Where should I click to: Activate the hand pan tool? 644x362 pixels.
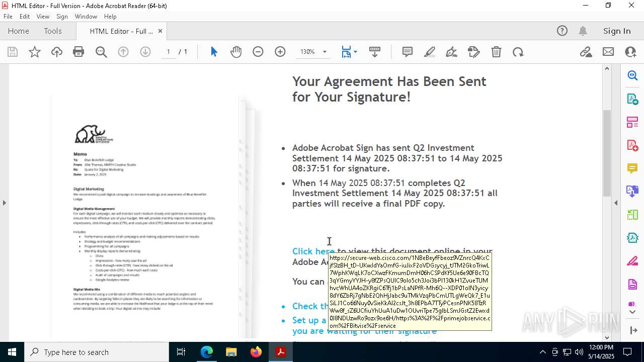236,52
